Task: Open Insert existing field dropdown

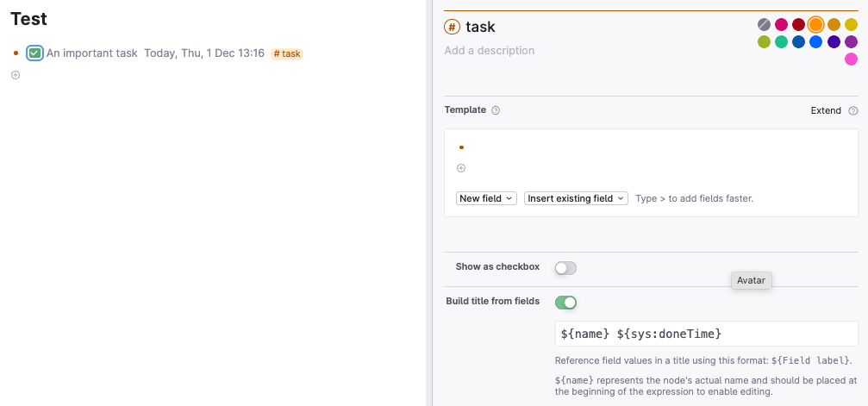Action: (x=576, y=198)
